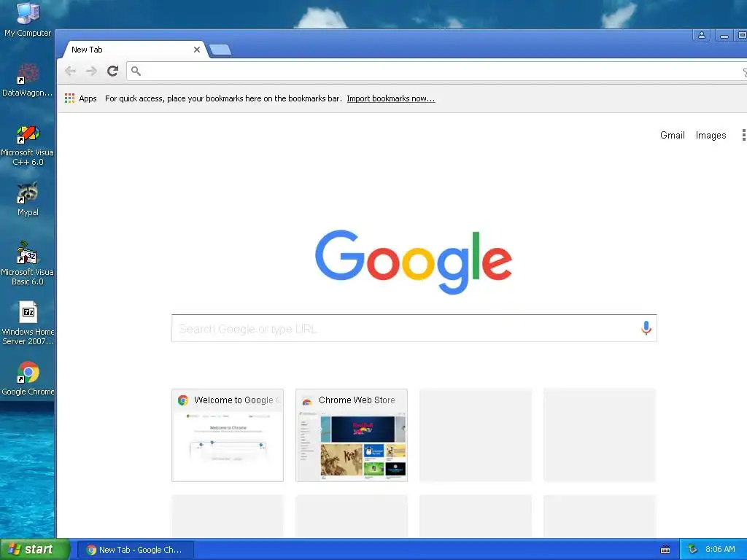Click the system tray network icon
Viewport: 747px width, 560px height.
pyautogui.click(x=693, y=550)
